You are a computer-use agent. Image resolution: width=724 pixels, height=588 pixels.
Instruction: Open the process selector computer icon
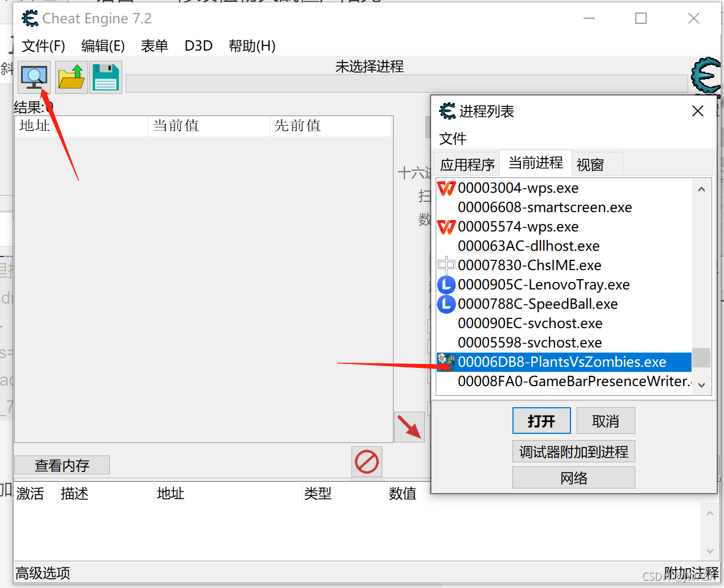34,77
